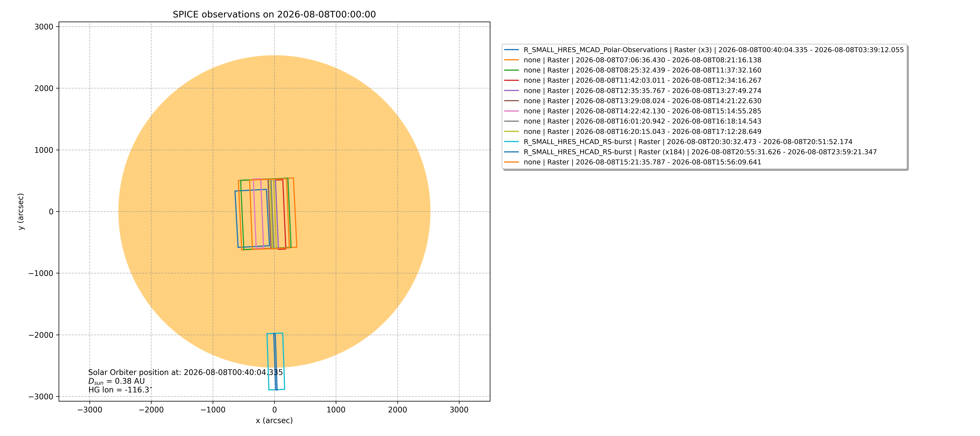
Task: Click the D_sun = 0.38 AU annotation
Action: coord(116,381)
